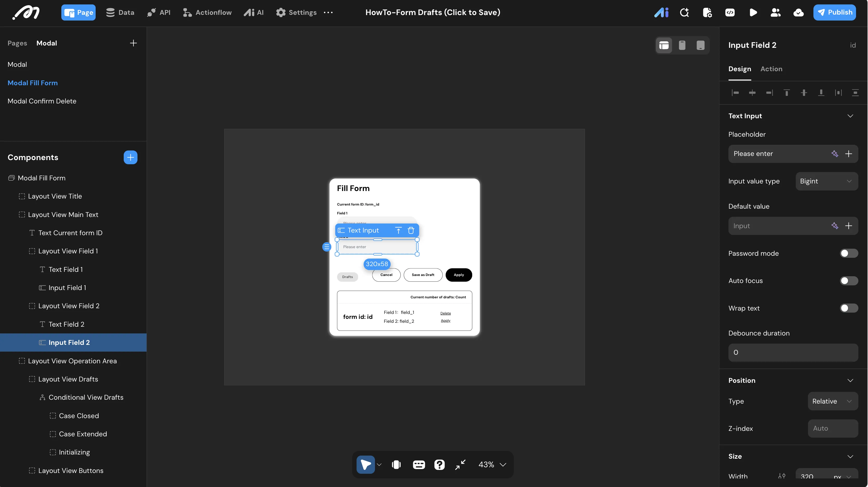The width and height of the screenshot is (868, 487).
Task: Click align top icon
Action: click(786, 93)
